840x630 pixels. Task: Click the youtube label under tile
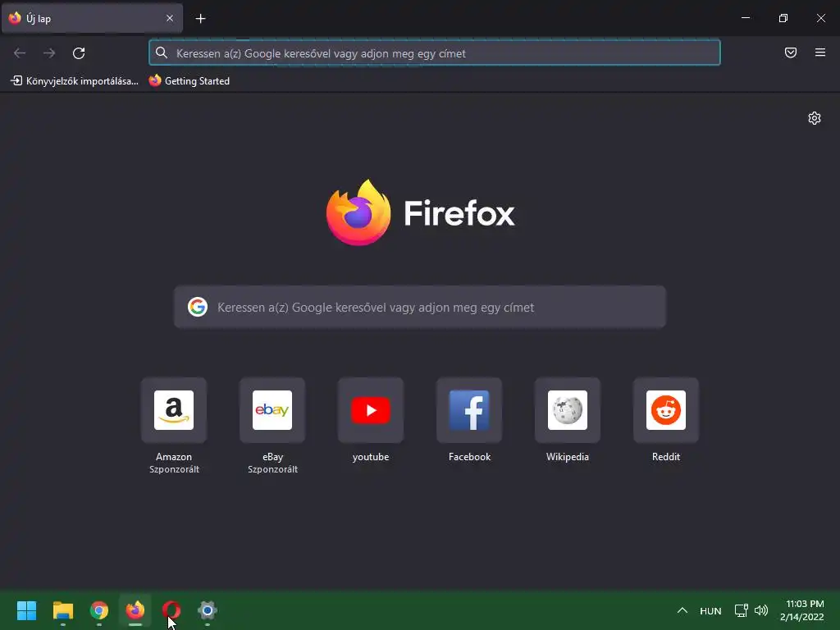(x=371, y=457)
